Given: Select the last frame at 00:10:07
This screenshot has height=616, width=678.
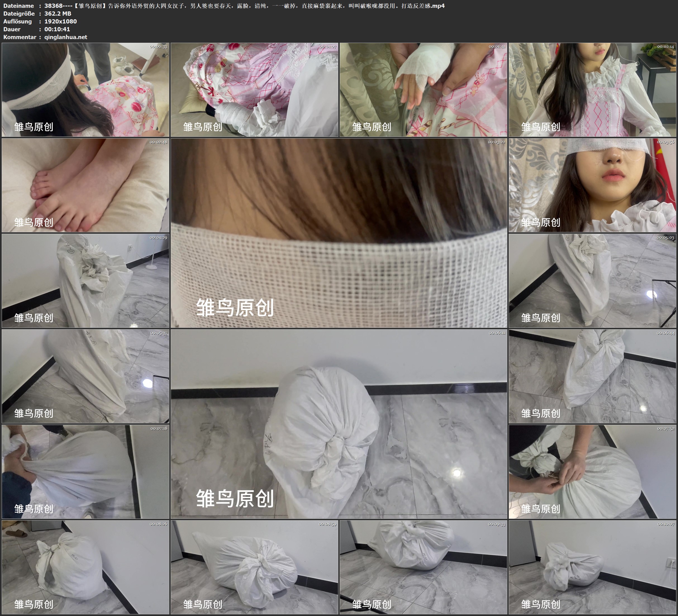Looking at the screenshot, I should (x=592, y=567).
